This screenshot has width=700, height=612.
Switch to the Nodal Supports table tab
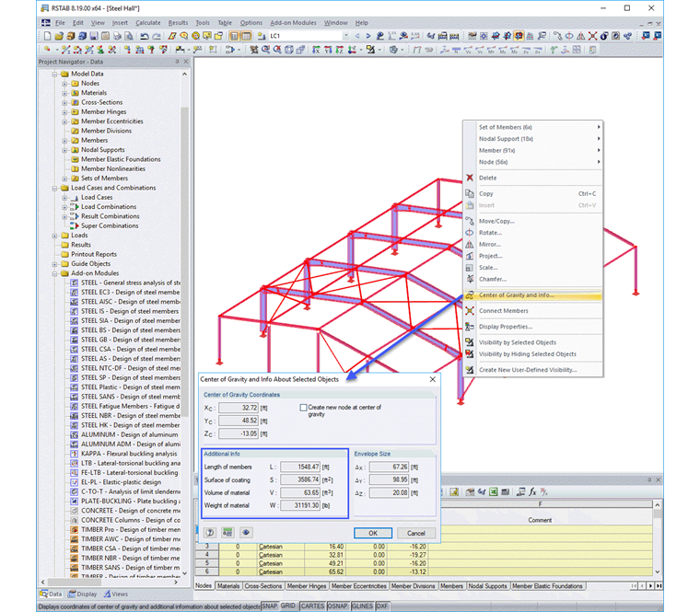tap(487, 586)
